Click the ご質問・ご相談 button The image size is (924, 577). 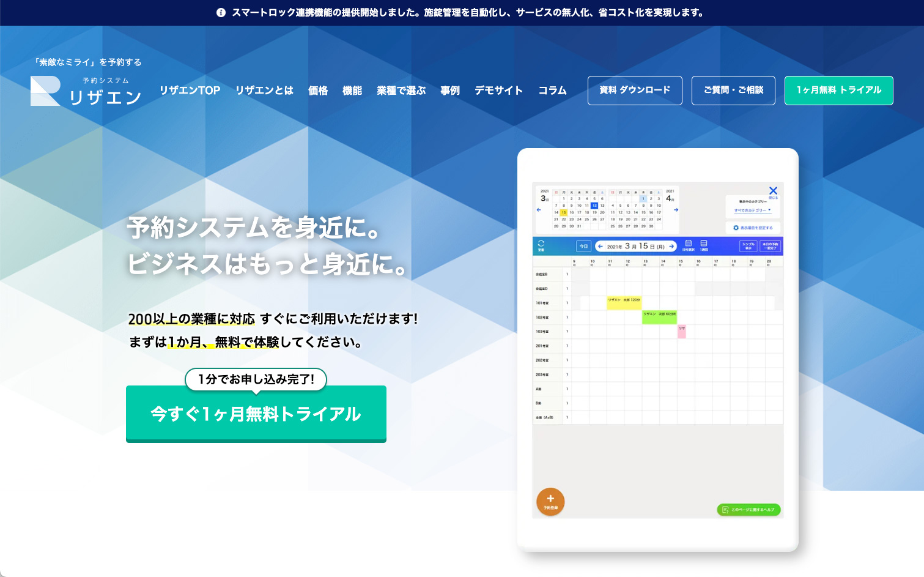[733, 91]
